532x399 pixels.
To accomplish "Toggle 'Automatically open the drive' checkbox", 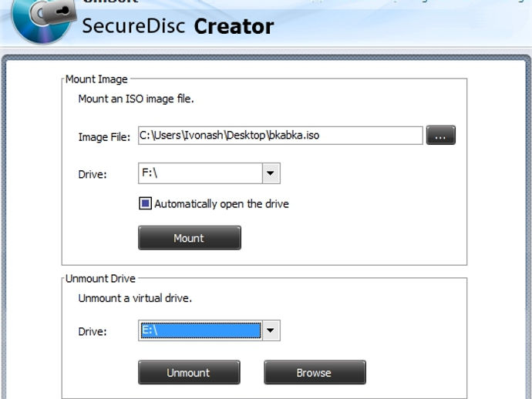I will (x=145, y=204).
